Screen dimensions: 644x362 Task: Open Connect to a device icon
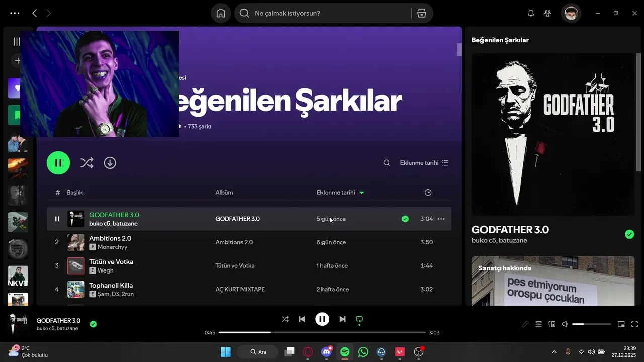(552, 324)
